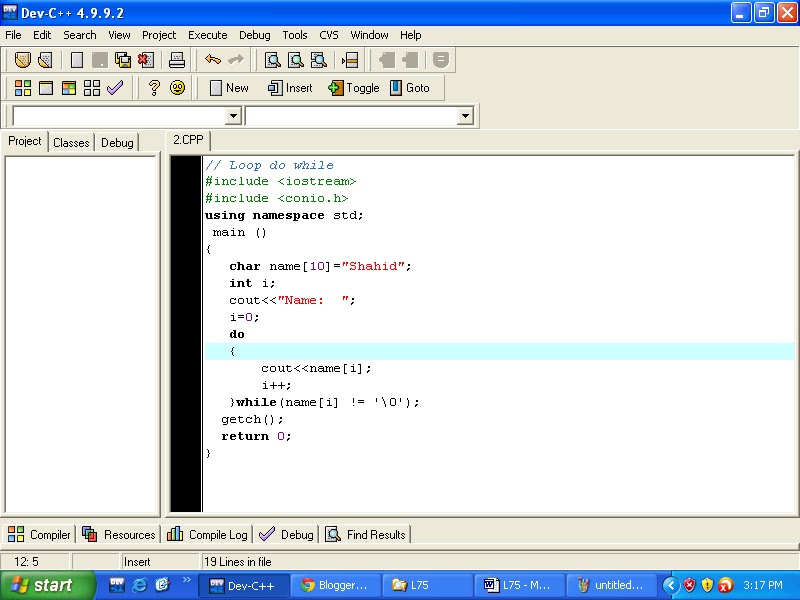Switch to L75 Word document taskbar item
This screenshot has width=800, height=600.
click(x=519, y=585)
